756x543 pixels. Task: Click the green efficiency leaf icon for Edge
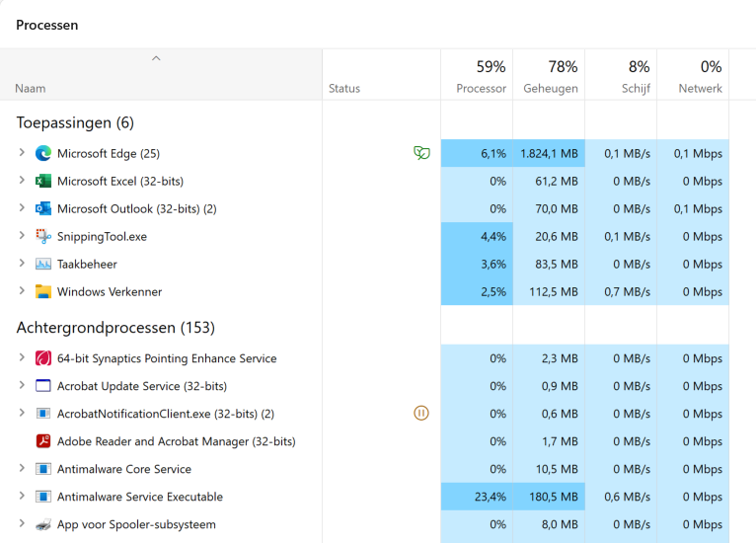coord(421,153)
